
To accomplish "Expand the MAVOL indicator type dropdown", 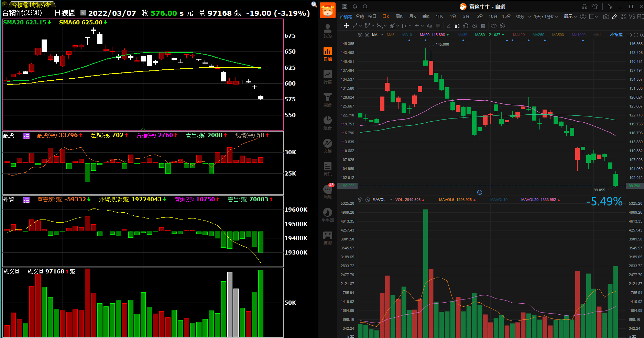I will click(x=391, y=200).
